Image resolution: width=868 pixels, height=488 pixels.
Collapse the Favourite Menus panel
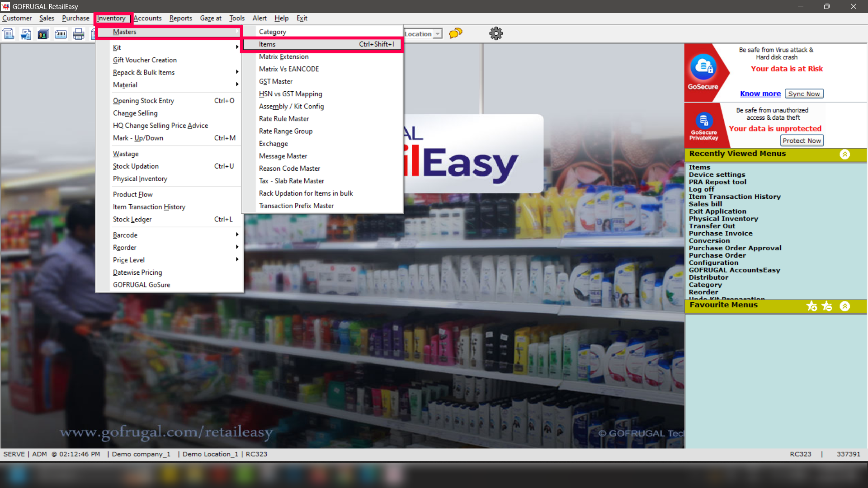point(844,306)
